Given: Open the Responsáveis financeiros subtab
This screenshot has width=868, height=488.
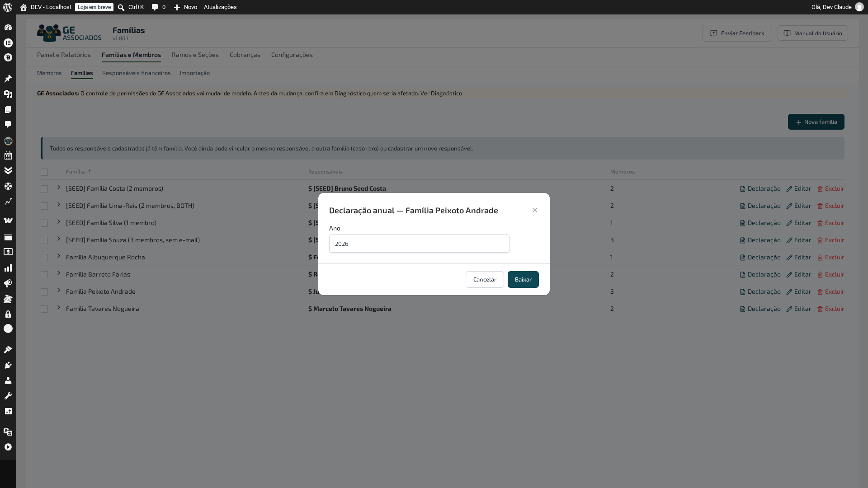Looking at the screenshot, I should point(137,73).
